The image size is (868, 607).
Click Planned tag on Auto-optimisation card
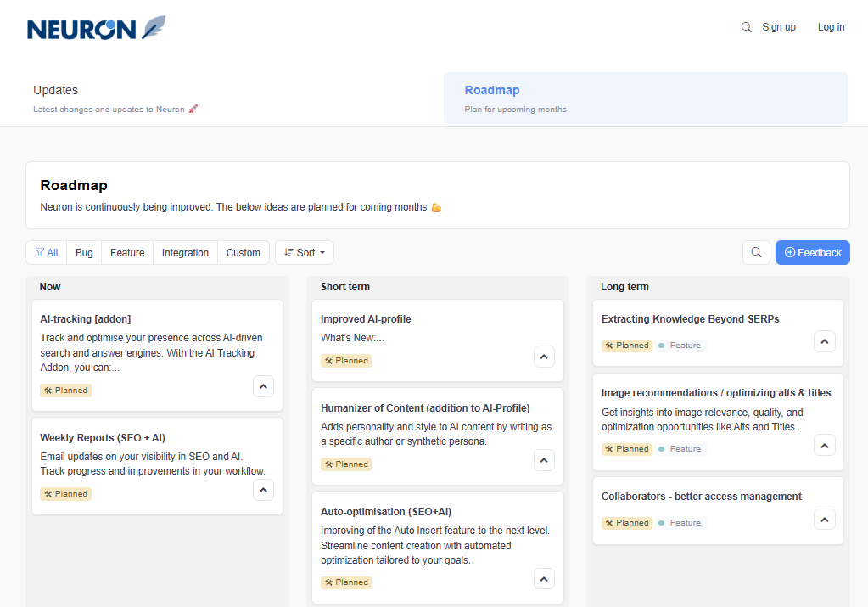(346, 582)
